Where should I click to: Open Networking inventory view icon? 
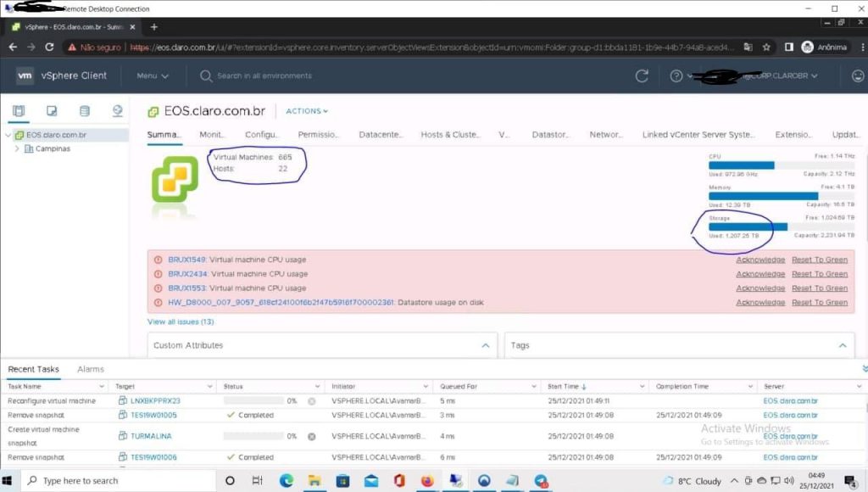coord(117,111)
